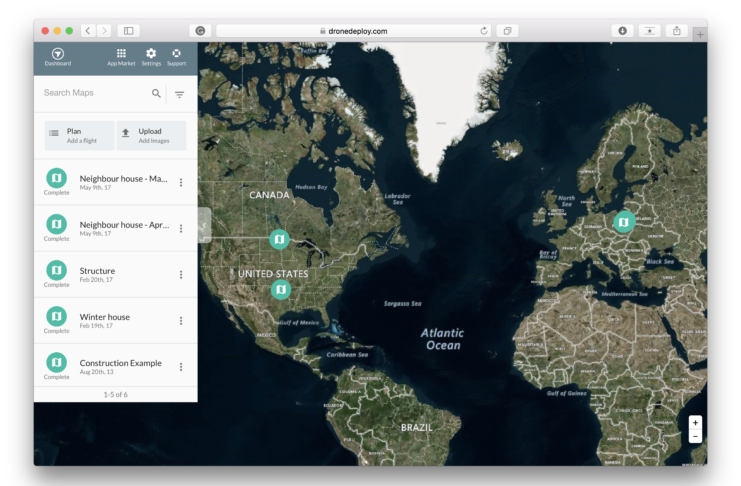Open the App Market
Image resolution: width=741 pixels, height=486 pixels.
click(x=121, y=56)
